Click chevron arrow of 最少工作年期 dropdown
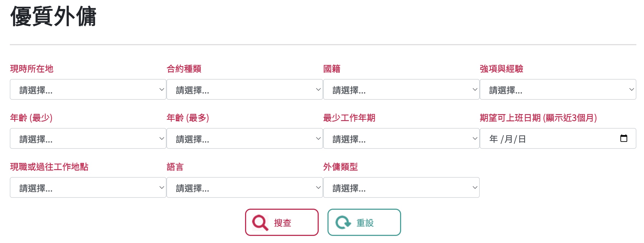Image resolution: width=644 pixels, height=243 pixels. tap(475, 138)
